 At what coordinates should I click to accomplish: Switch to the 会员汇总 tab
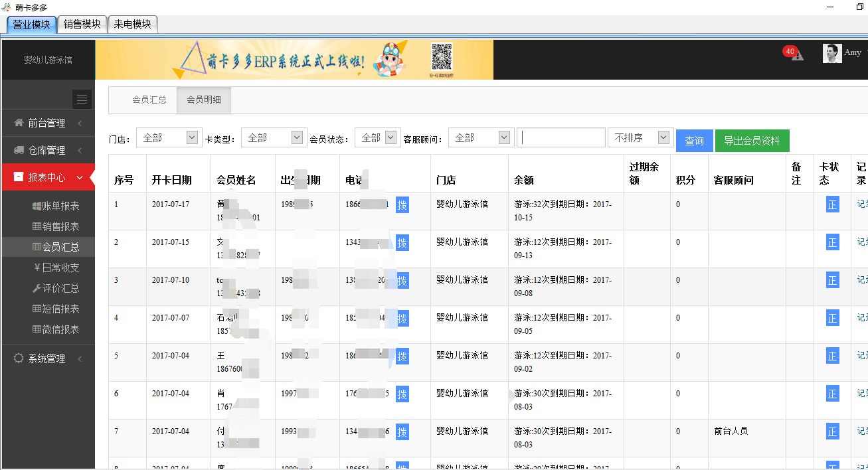[149, 100]
